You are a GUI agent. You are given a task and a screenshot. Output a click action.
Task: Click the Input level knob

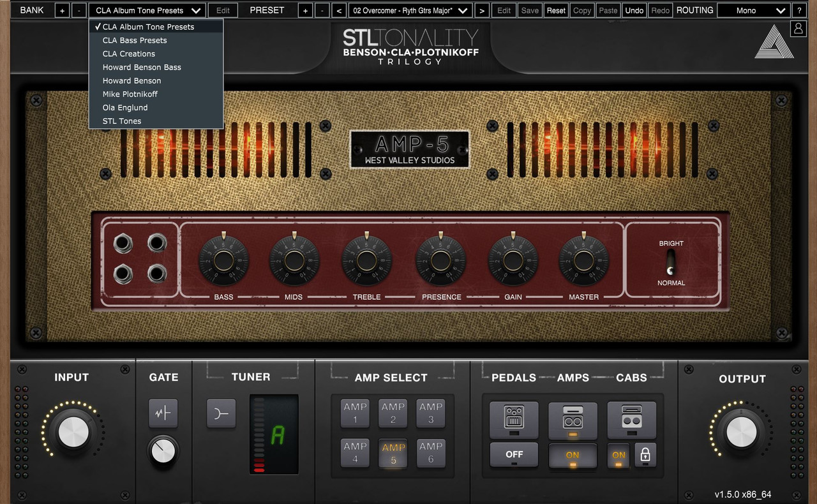pyautogui.click(x=73, y=432)
